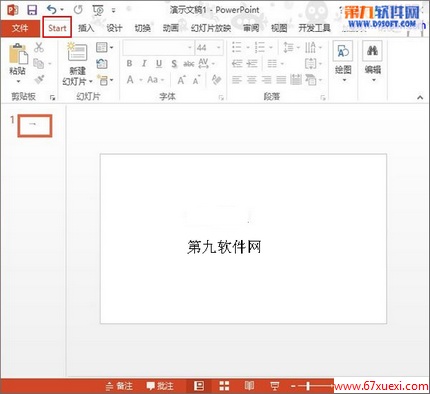Click the New Slide icon
Screen dimensions: 430x394
pos(77,52)
